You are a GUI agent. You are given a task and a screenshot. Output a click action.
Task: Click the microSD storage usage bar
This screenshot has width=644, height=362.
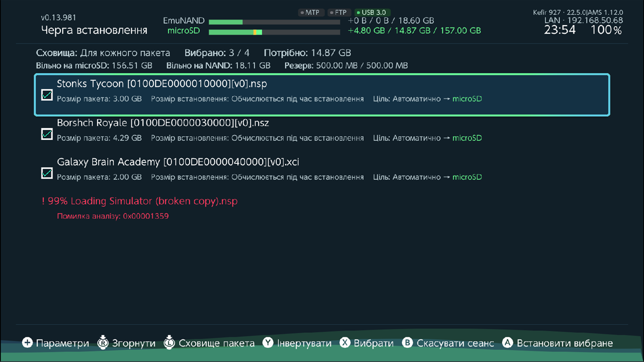tap(274, 32)
